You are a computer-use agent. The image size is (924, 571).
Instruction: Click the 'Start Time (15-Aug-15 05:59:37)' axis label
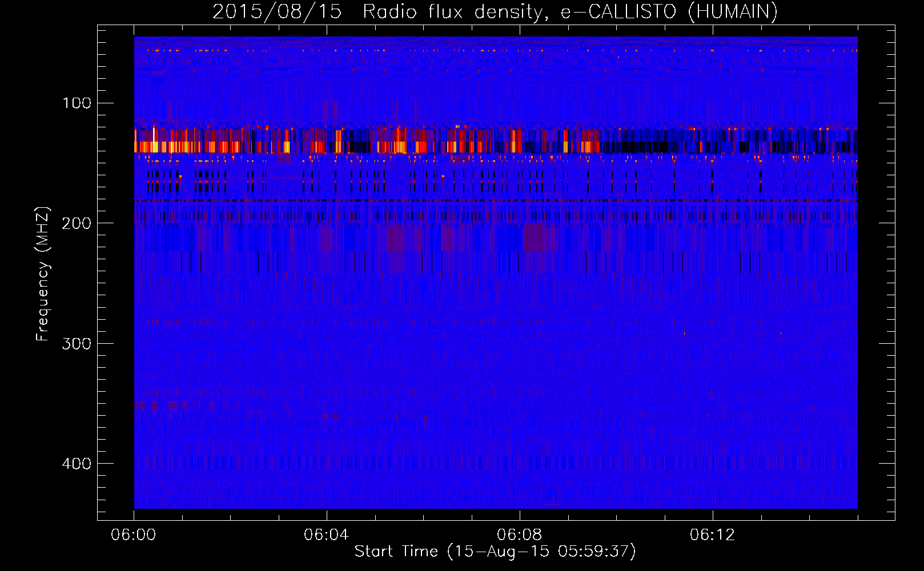[495, 552]
